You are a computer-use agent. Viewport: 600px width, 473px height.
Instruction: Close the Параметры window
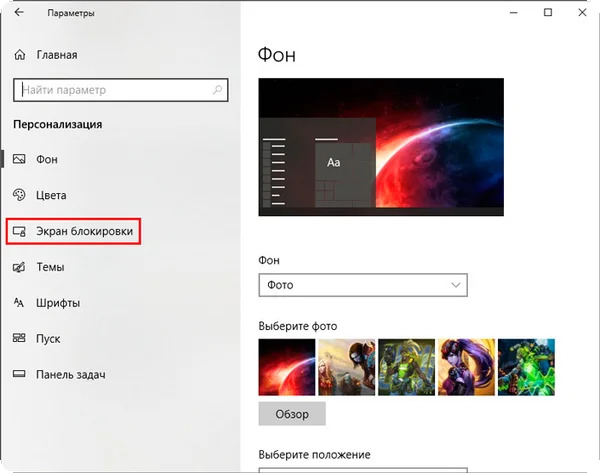[582, 13]
